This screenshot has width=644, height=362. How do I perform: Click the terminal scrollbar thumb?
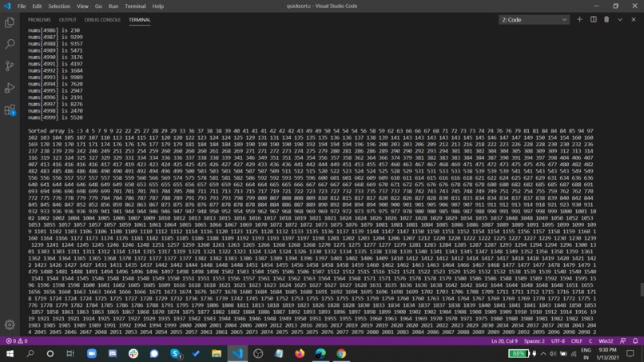[642, 289]
